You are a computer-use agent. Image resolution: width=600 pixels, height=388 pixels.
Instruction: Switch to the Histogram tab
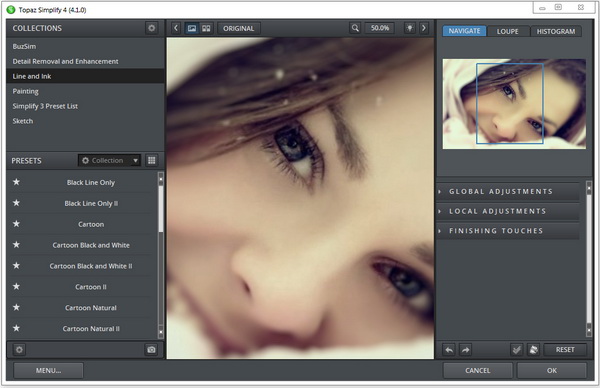point(556,31)
